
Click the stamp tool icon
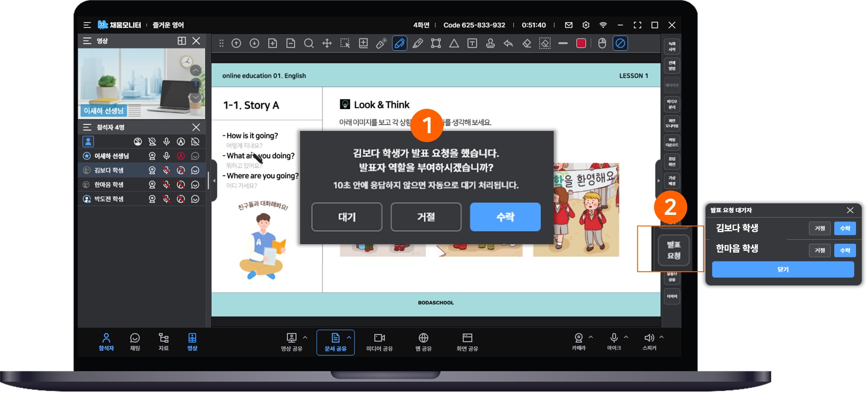[491, 44]
